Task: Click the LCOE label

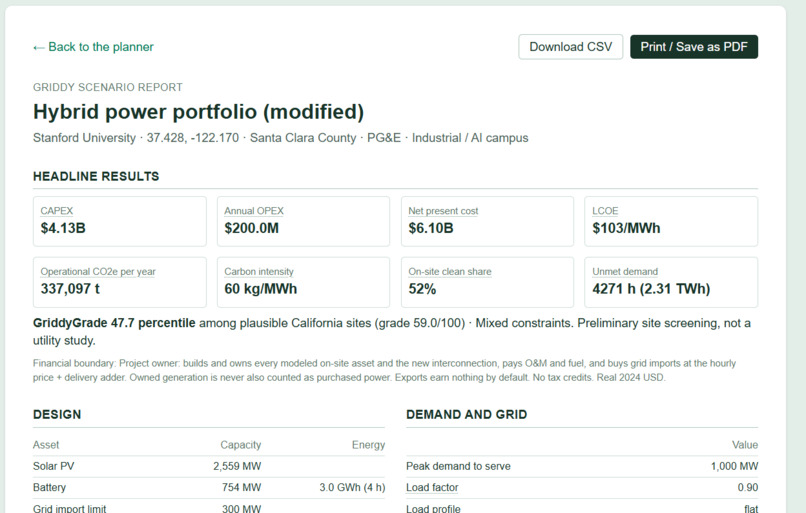Action: point(605,211)
